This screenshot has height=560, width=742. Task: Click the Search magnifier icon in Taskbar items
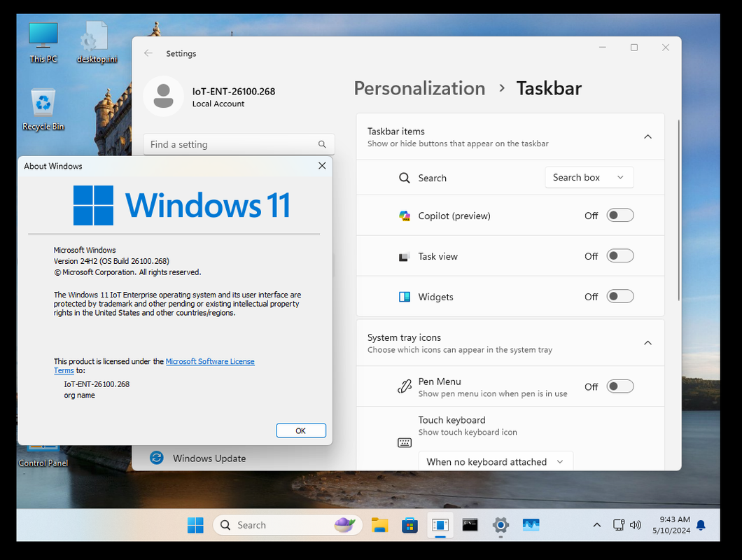click(404, 178)
